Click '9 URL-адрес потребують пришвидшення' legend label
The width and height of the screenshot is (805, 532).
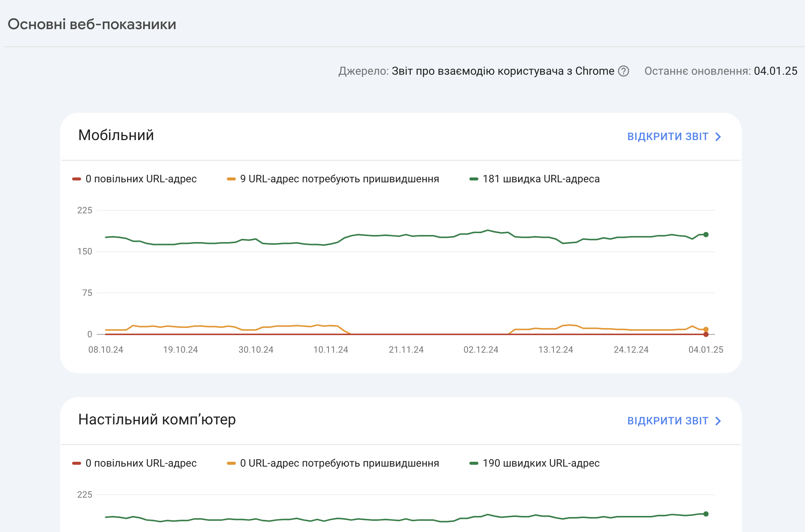(339, 179)
